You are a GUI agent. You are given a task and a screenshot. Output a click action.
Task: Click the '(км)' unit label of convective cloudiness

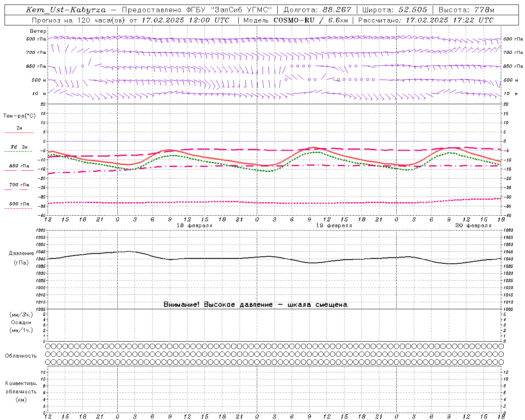tap(21, 399)
